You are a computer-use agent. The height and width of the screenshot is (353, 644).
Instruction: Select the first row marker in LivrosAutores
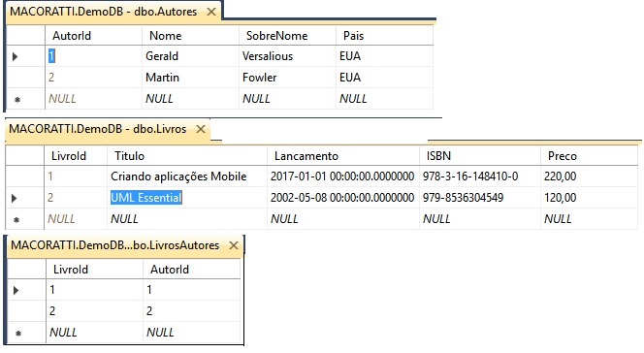(x=27, y=290)
